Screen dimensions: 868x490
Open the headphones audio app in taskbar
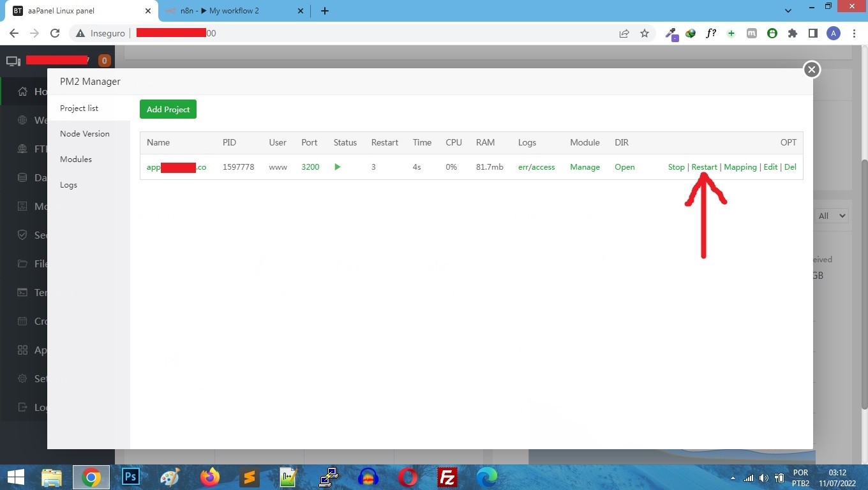tap(368, 477)
